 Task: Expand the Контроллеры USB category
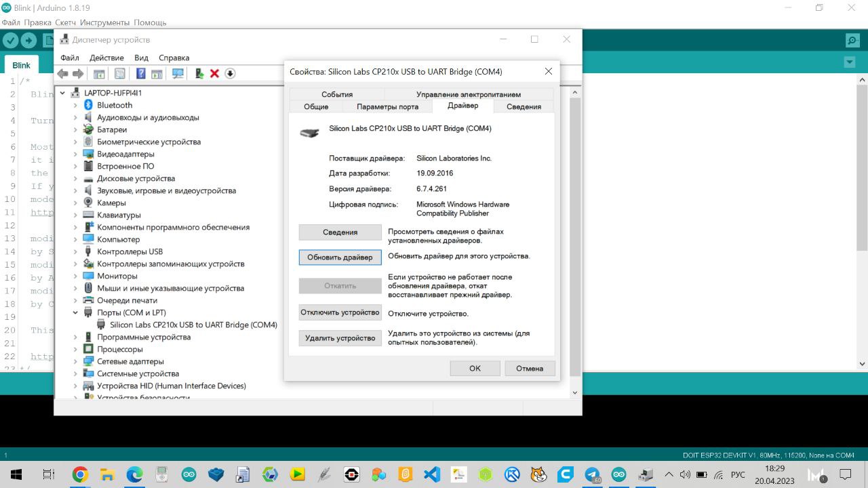point(75,251)
